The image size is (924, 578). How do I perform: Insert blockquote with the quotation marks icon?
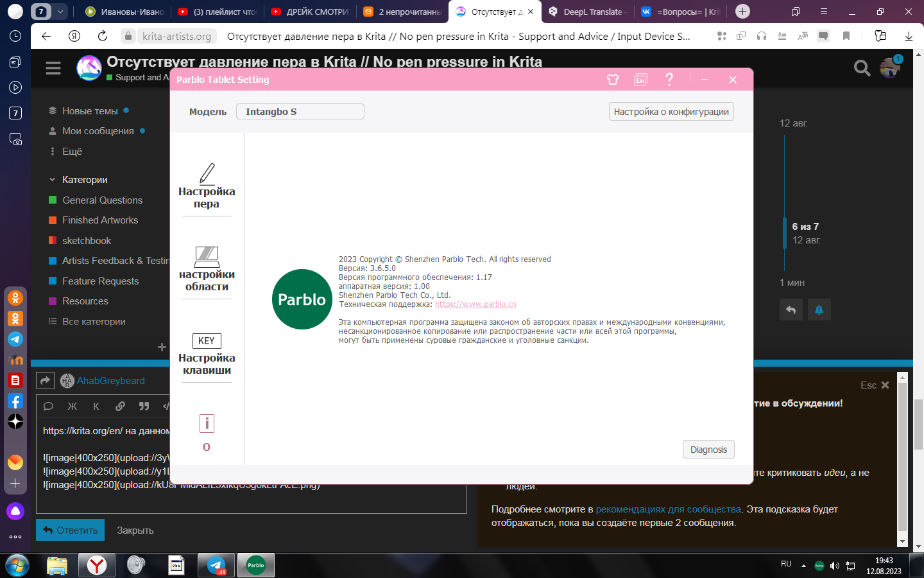tap(144, 406)
